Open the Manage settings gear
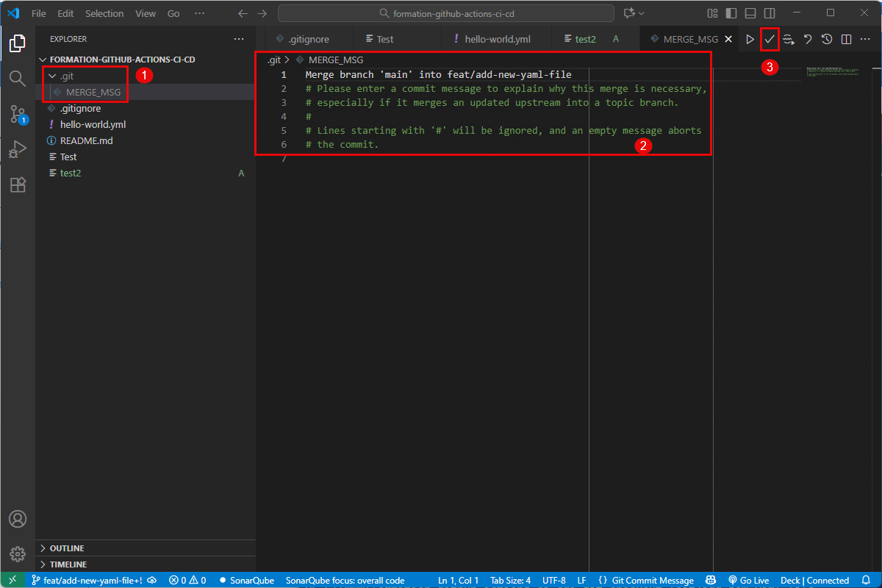Screen dimensions: 882x588 click(18, 553)
